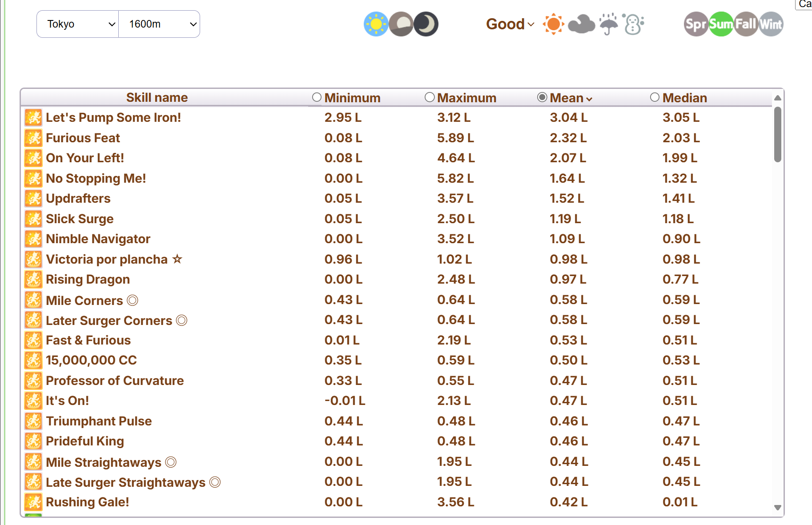The height and width of the screenshot is (525, 812).
Task: Select the On Your Left! skill name
Action: [85, 158]
